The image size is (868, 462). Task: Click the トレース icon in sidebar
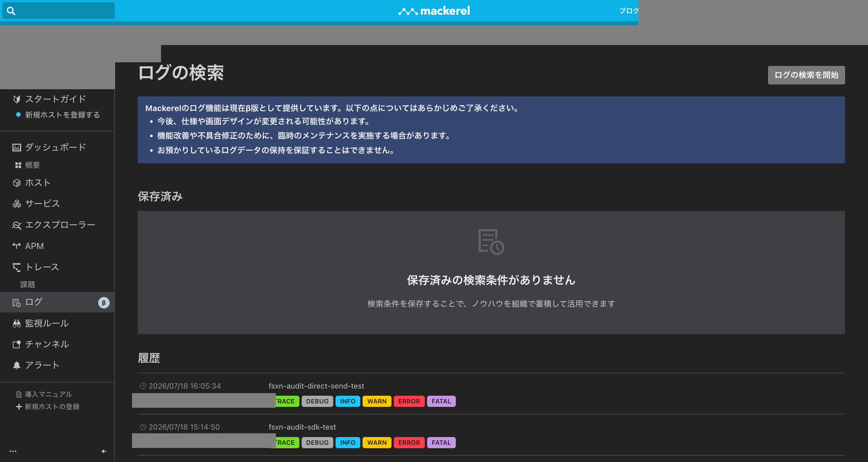click(x=17, y=267)
